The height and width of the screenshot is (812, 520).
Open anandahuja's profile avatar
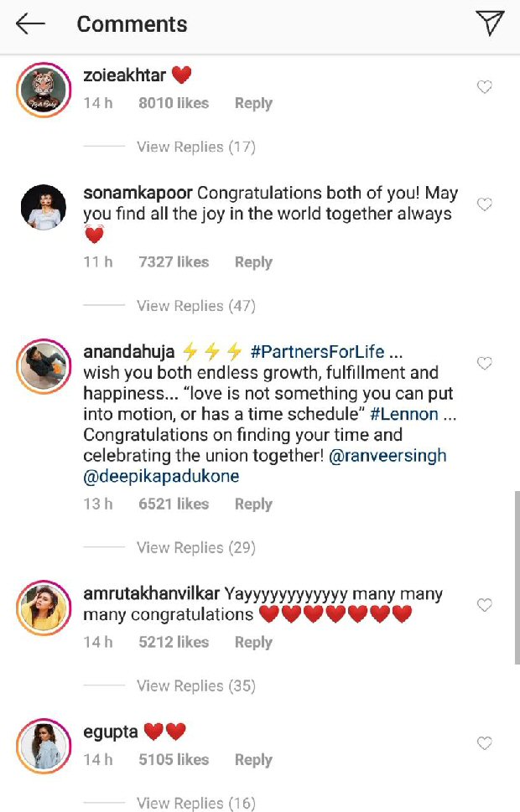[x=43, y=365]
